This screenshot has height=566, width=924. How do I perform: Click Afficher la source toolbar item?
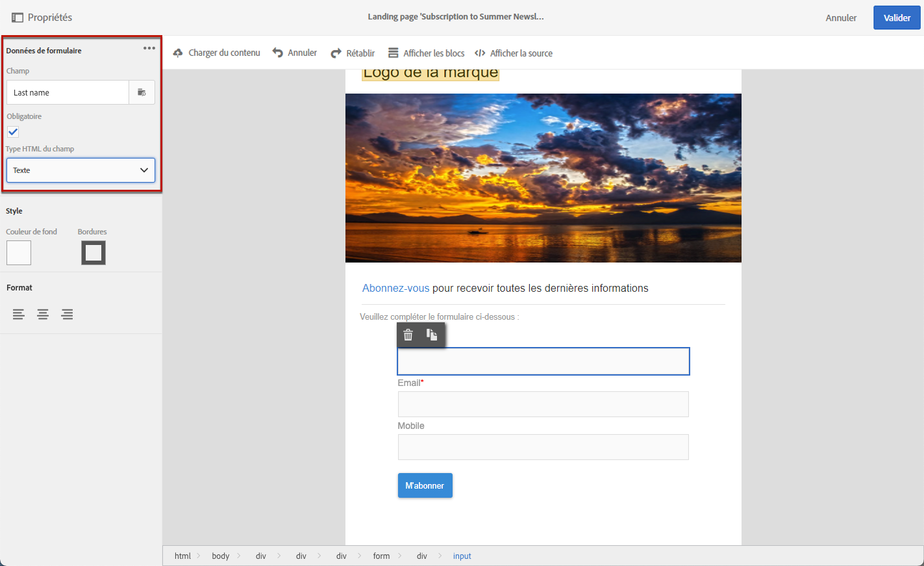coord(514,53)
